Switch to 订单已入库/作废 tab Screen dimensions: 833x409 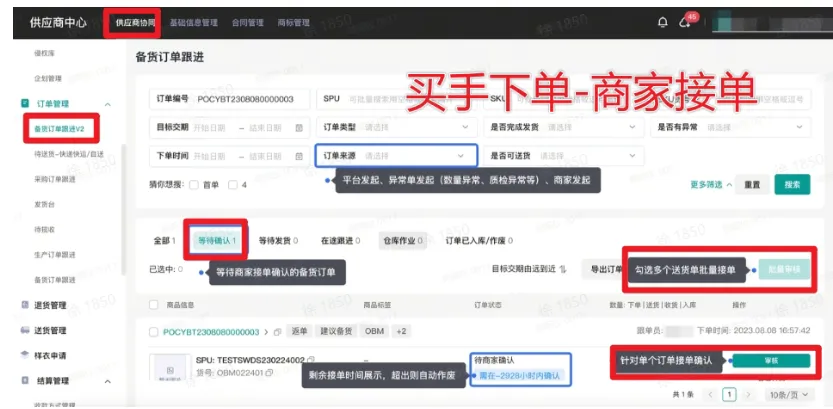[x=479, y=241]
